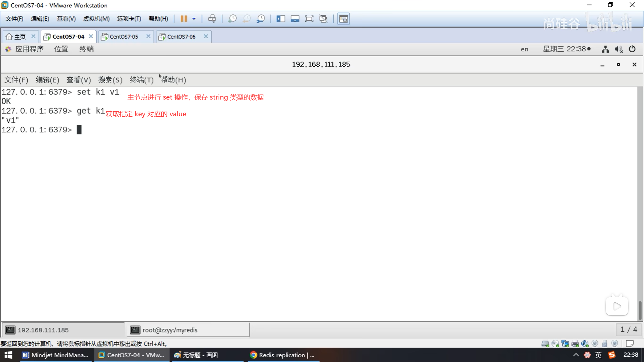Toggle the thumbnail bar icon
The image size is (644, 362).
(295, 19)
